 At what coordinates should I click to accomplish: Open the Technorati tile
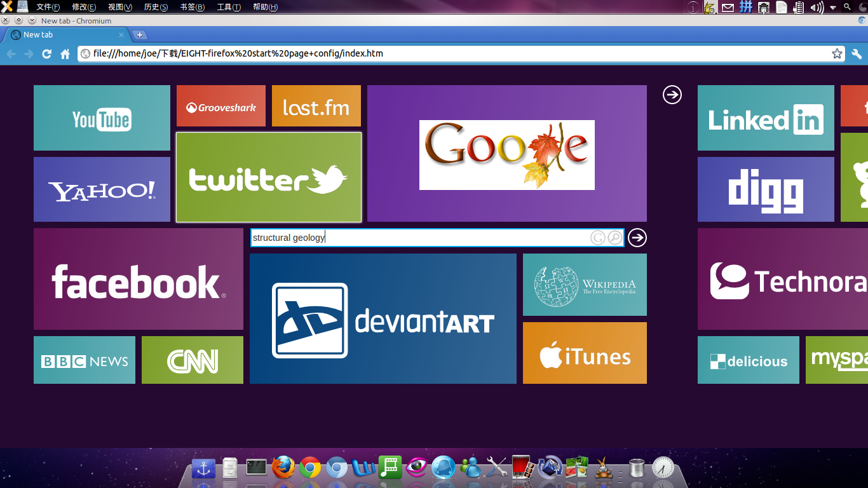tap(783, 279)
